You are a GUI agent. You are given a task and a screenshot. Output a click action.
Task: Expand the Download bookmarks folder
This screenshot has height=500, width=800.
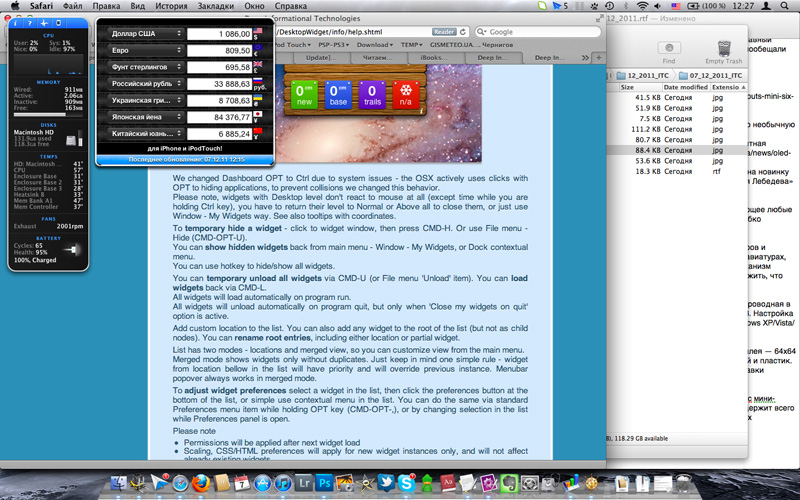[375, 45]
